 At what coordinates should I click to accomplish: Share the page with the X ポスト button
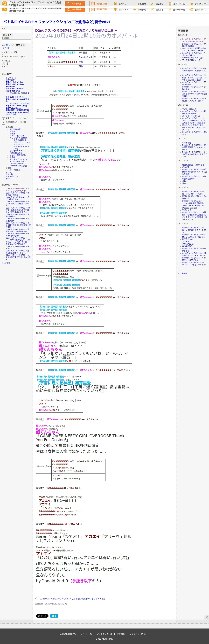tap(42, 616)
